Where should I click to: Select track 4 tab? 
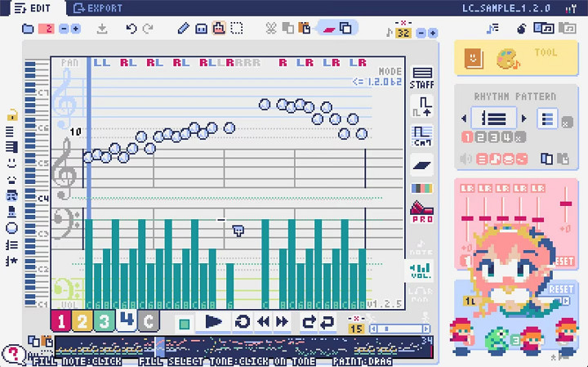click(127, 320)
